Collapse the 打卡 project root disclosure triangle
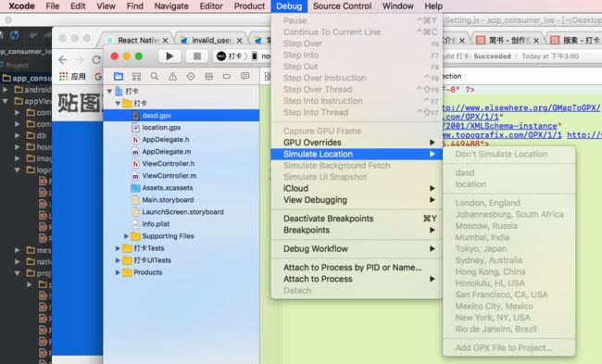Viewport: 602px width, 364px height. (109, 92)
